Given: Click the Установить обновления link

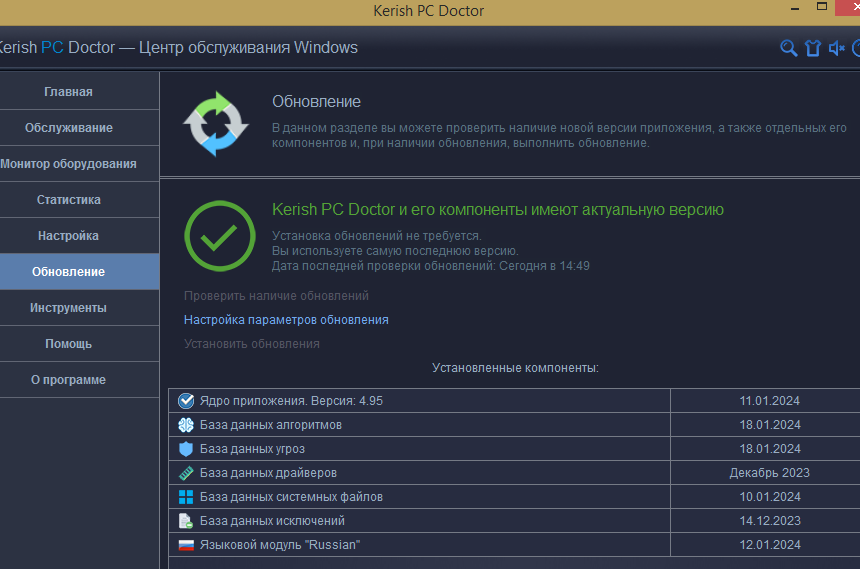Looking at the screenshot, I should tap(252, 344).
